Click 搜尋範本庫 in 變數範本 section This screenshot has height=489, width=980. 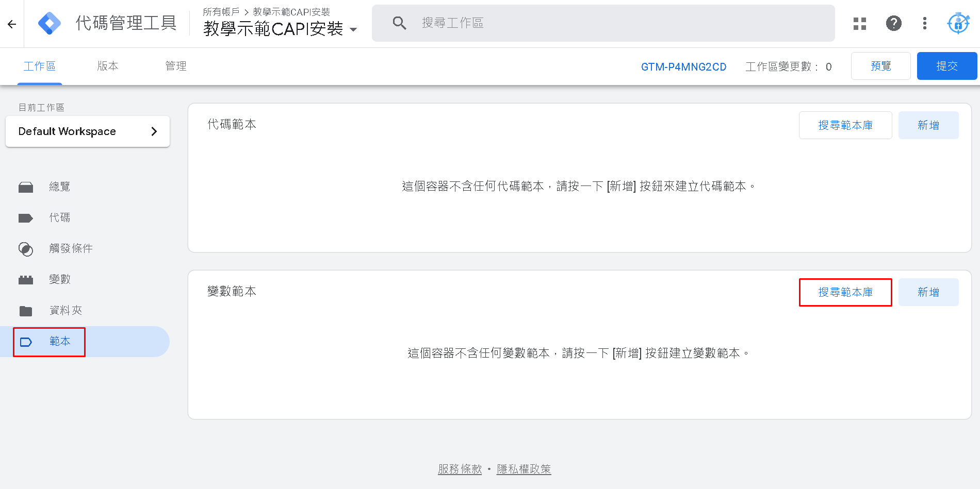pos(845,292)
